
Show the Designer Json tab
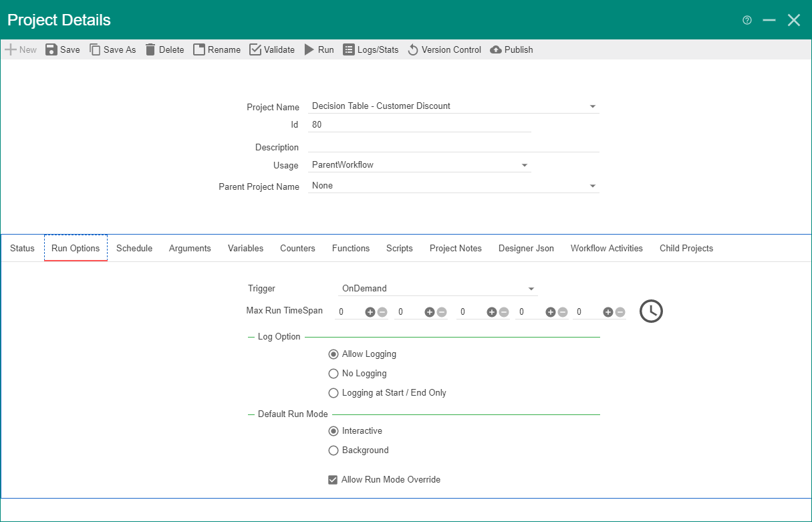pyautogui.click(x=526, y=248)
